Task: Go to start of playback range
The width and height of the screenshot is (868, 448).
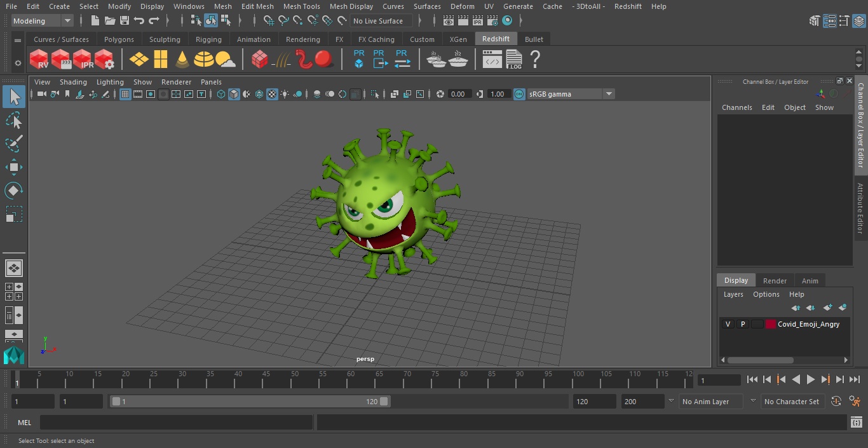Action: pyautogui.click(x=752, y=379)
